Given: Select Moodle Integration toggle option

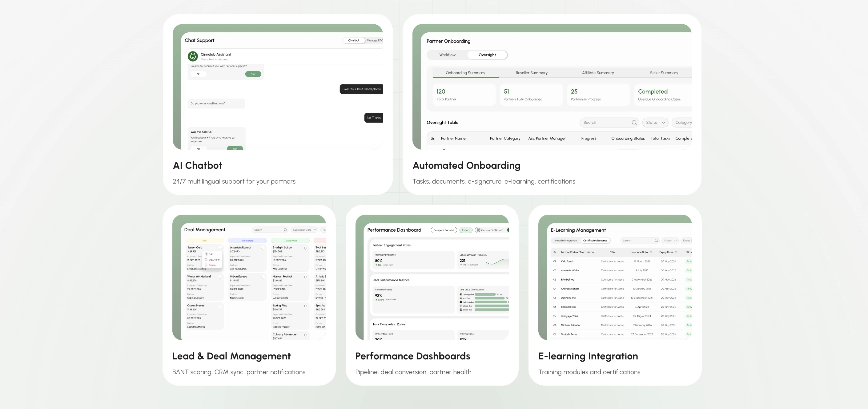Looking at the screenshot, I should (566, 241).
